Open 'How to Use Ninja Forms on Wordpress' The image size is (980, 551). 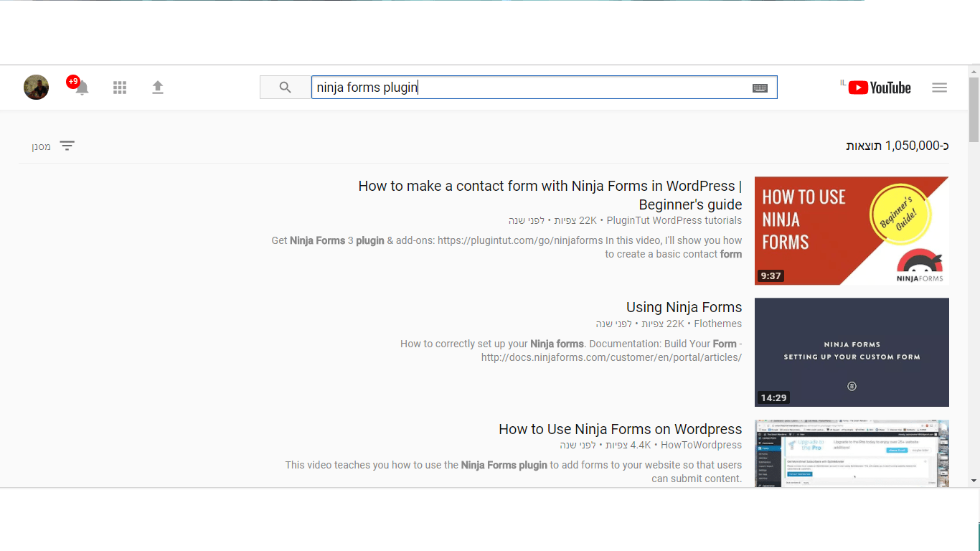pyautogui.click(x=620, y=429)
